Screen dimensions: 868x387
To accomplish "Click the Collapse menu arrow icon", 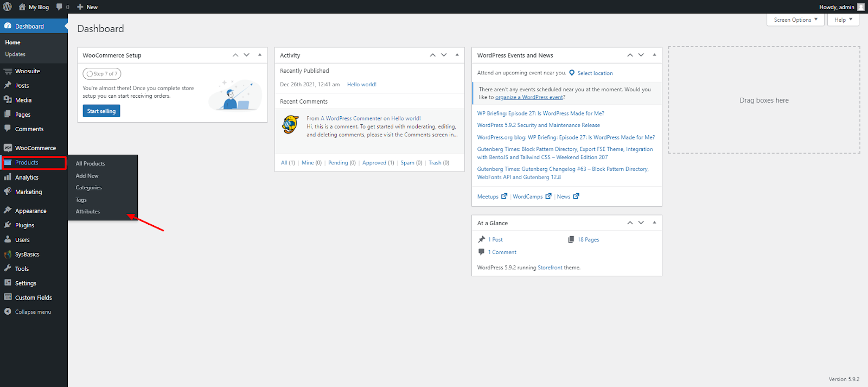I will pos(8,312).
